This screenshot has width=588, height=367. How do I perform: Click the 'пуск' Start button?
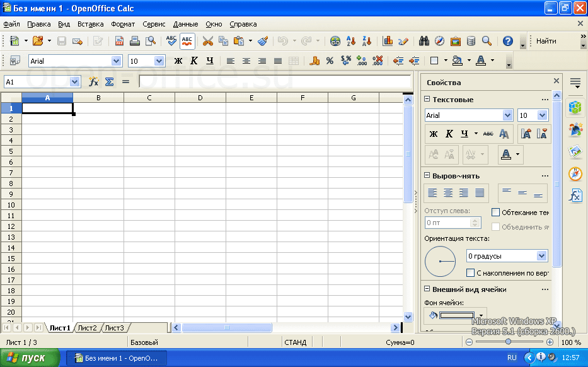30,358
